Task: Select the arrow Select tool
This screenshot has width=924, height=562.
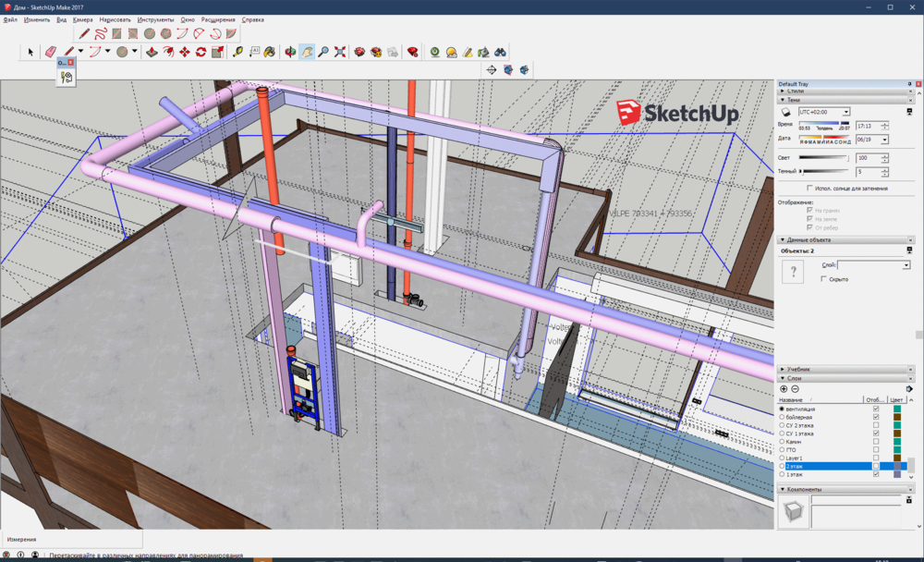Action: click(30, 52)
